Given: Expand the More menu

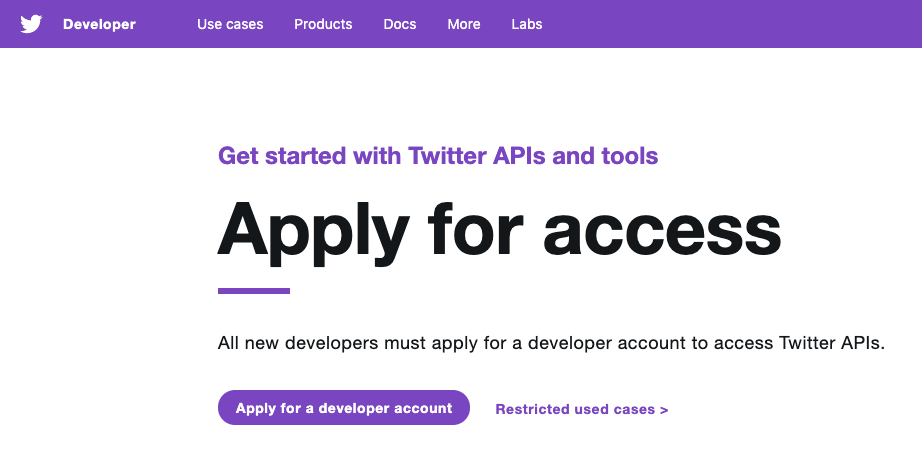Looking at the screenshot, I should (x=464, y=24).
